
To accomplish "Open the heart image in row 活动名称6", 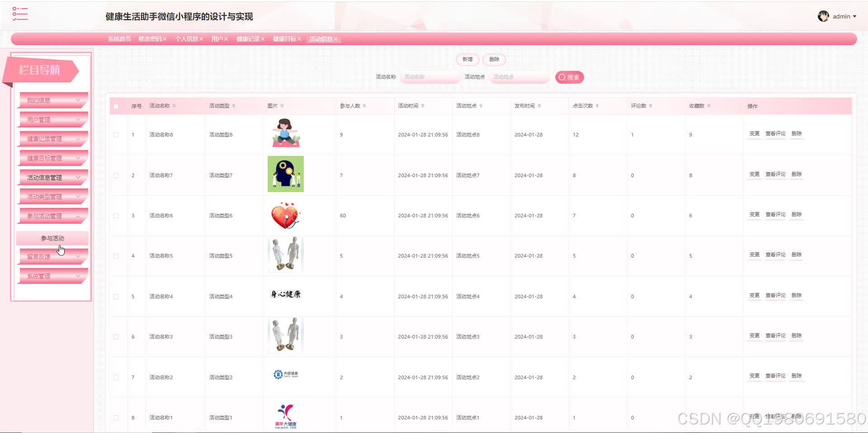I will point(286,215).
